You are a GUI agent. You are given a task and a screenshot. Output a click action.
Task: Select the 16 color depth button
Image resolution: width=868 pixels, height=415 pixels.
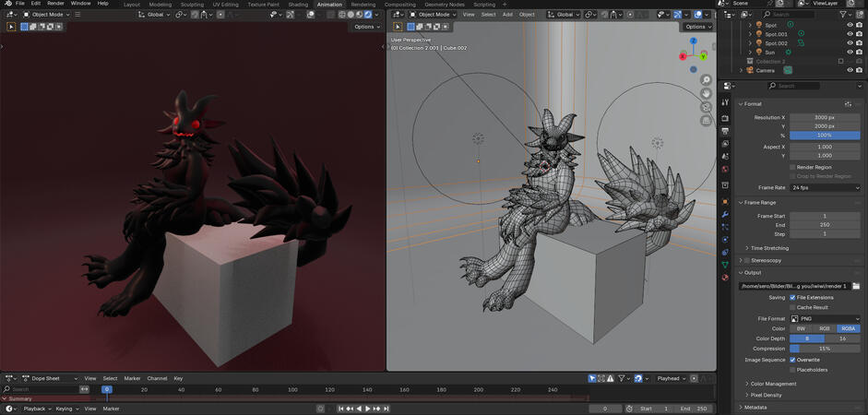(842, 338)
